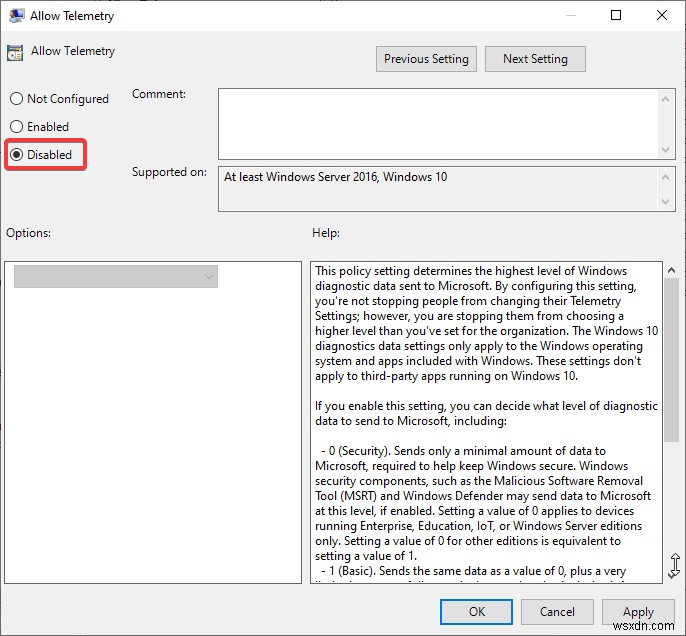The image size is (686, 636).
Task: Open the disabled Options dropdown
Action: [x=116, y=276]
